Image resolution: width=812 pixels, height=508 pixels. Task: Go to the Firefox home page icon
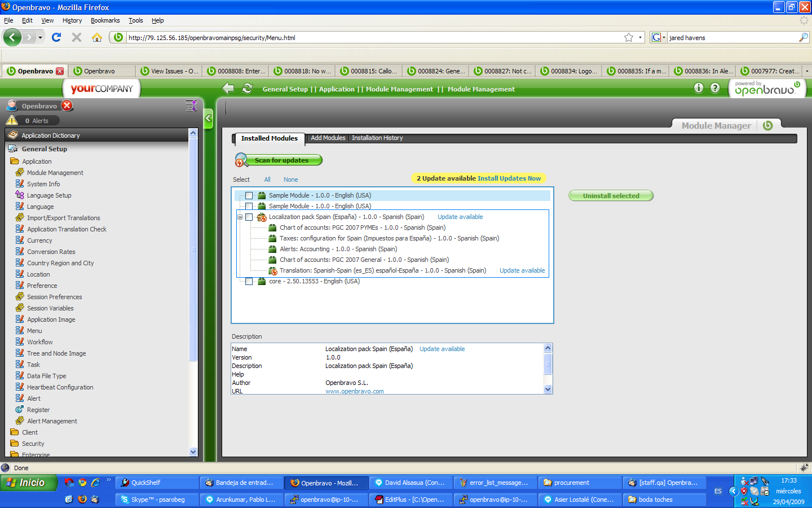[x=97, y=37]
